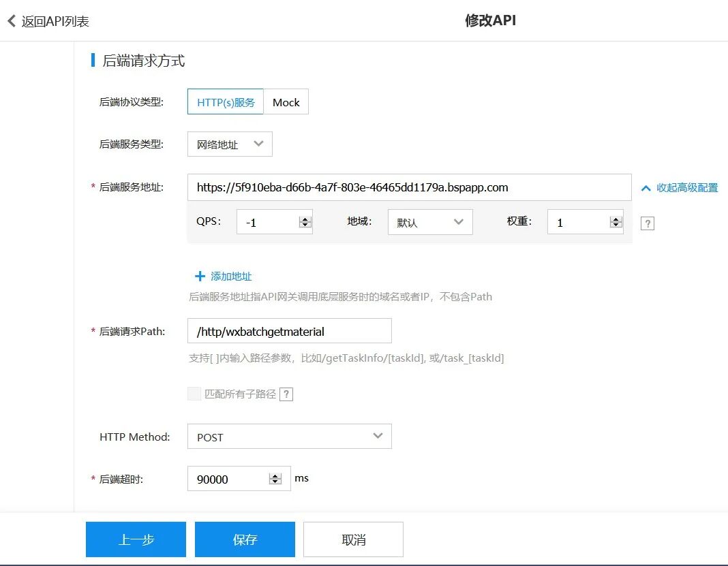Click the 保存 button to save
The image size is (728, 566).
245,539
